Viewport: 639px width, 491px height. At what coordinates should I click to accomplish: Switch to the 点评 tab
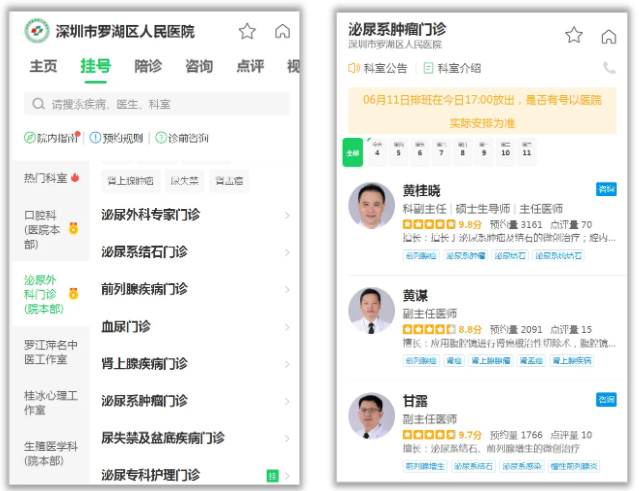(x=249, y=67)
